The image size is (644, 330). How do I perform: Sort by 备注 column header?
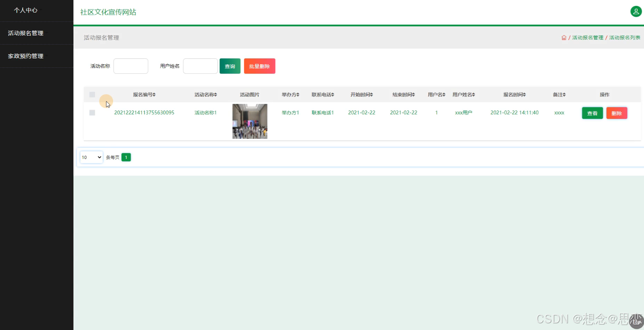pyautogui.click(x=559, y=95)
